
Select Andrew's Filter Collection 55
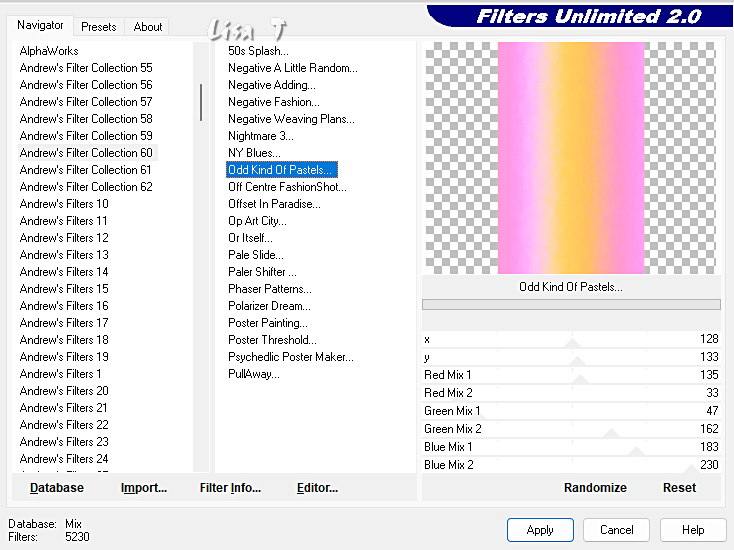coord(86,68)
